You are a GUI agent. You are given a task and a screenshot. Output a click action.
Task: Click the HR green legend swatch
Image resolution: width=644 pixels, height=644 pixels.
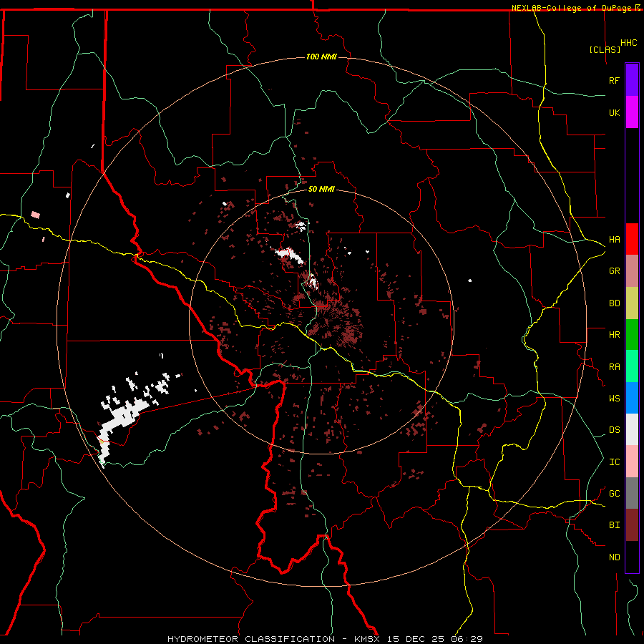632,335
